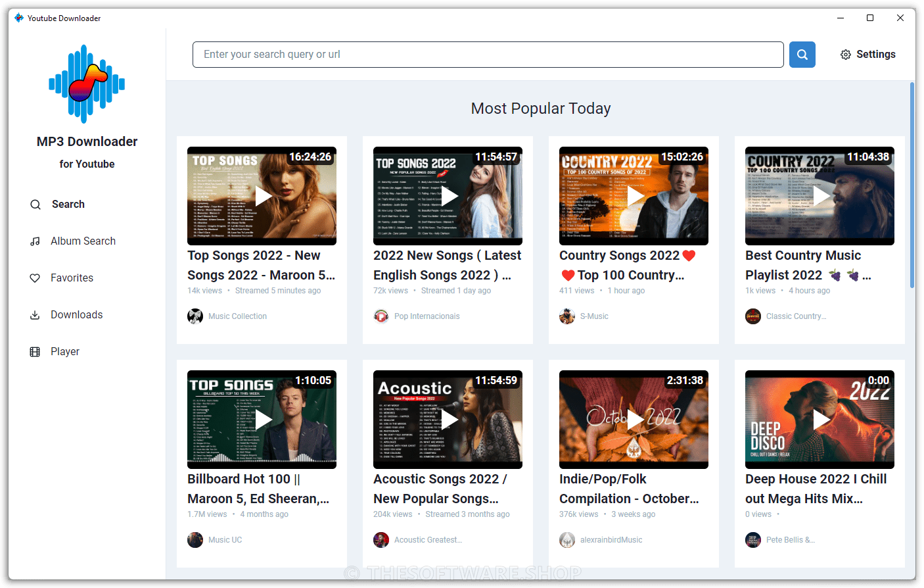Play the Acoustic Songs 2022 video
The height and width of the screenshot is (588, 924).
point(449,420)
